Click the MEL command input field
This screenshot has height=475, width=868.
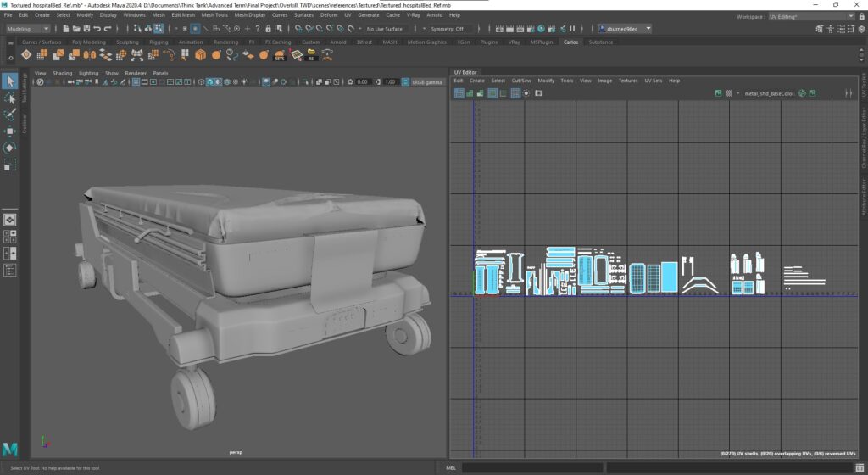pyautogui.click(x=532, y=468)
